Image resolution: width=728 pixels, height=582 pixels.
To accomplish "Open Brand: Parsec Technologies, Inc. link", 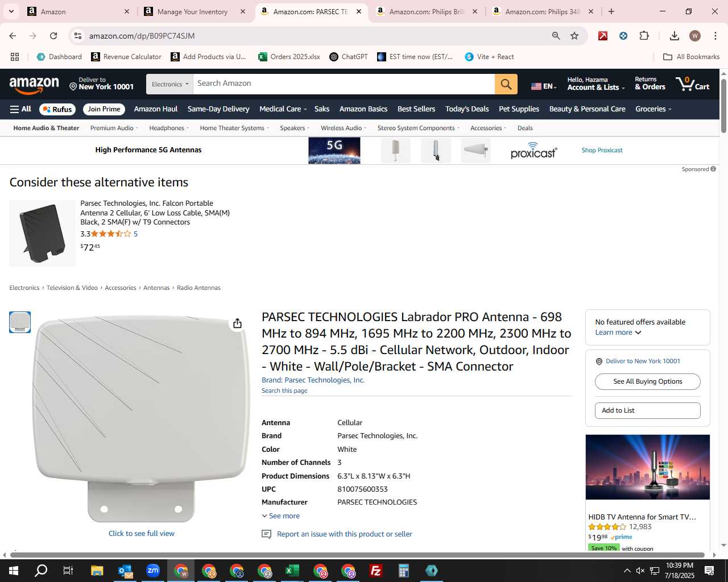I will (x=313, y=380).
